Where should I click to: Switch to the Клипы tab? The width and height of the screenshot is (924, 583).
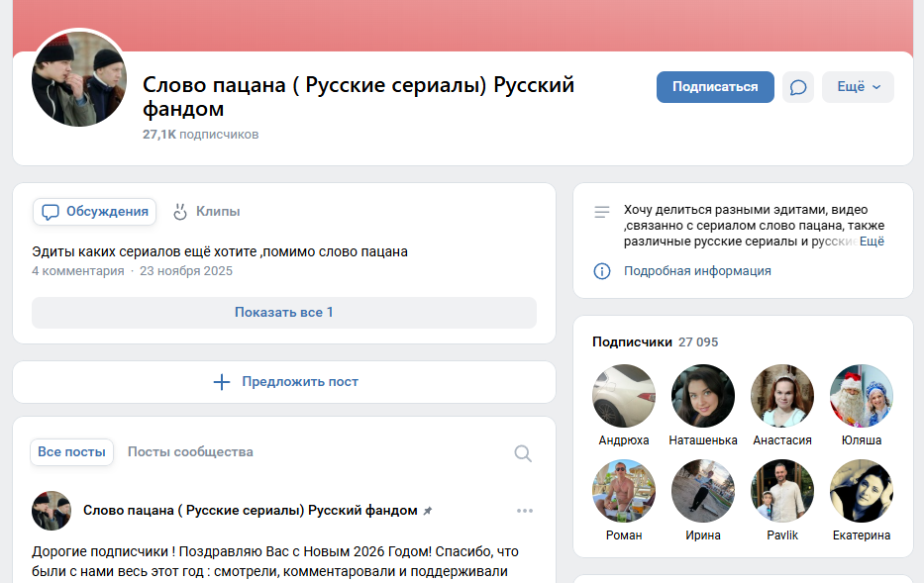pyautogui.click(x=206, y=212)
